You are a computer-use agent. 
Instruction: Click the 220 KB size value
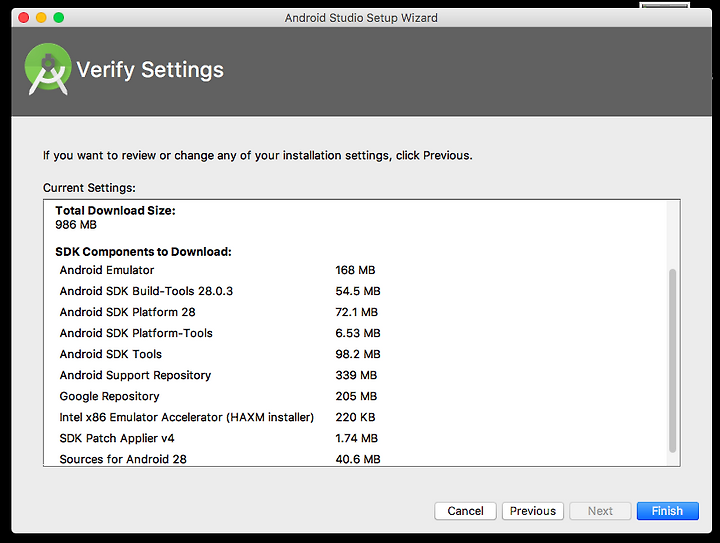(x=355, y=417)
